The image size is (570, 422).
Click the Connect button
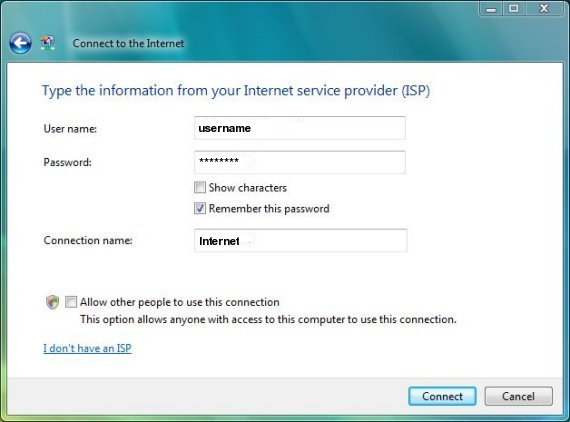[x=442, y=396]
